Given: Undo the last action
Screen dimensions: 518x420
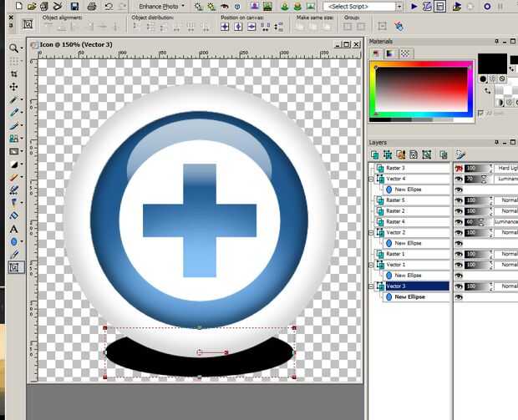Looking at the screenshot, I should click(x=109, y=6).
